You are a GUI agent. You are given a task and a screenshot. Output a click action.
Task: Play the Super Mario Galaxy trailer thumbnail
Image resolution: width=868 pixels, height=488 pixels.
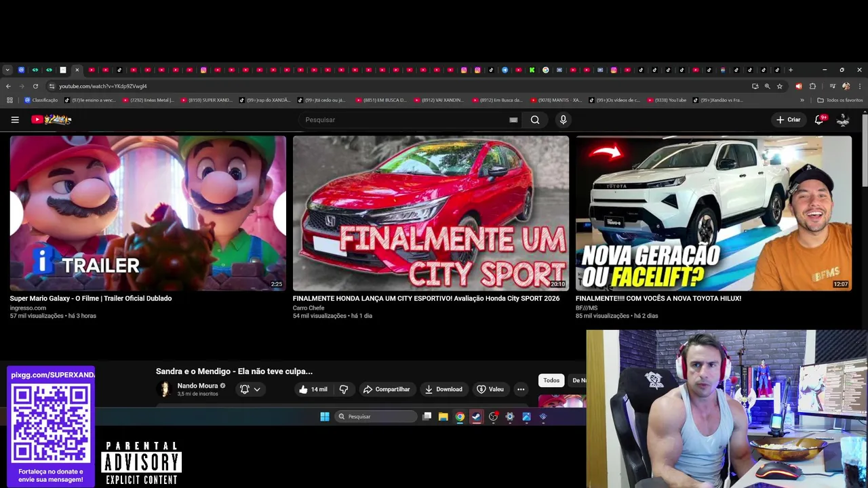(148, 213)
